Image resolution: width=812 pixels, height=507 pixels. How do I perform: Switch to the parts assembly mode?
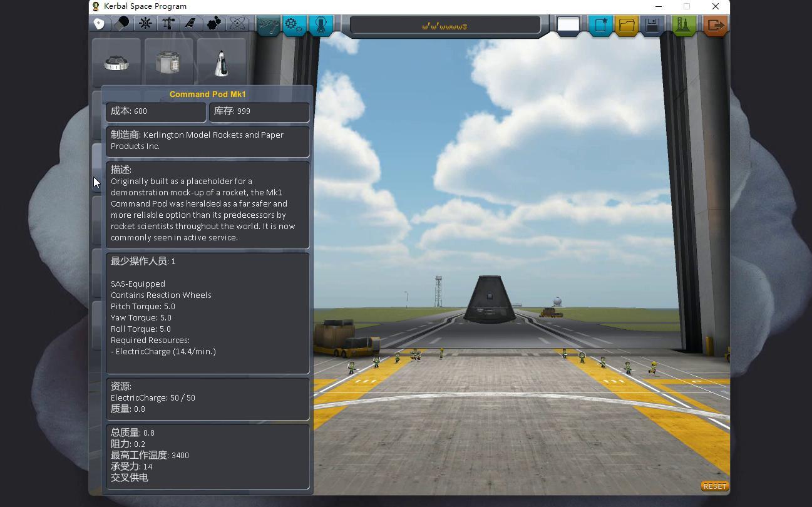point(268,25)
